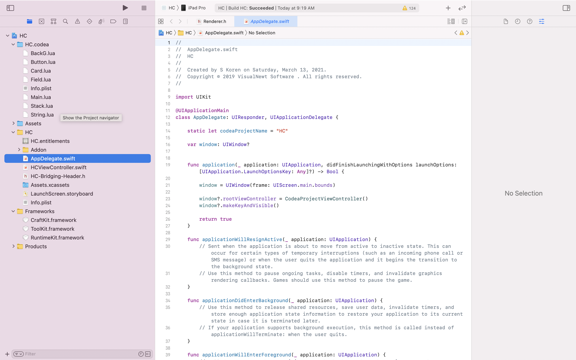Open the Library with plus button
Viewport: 576px width, 360px height.
click(x=448, y=8)
